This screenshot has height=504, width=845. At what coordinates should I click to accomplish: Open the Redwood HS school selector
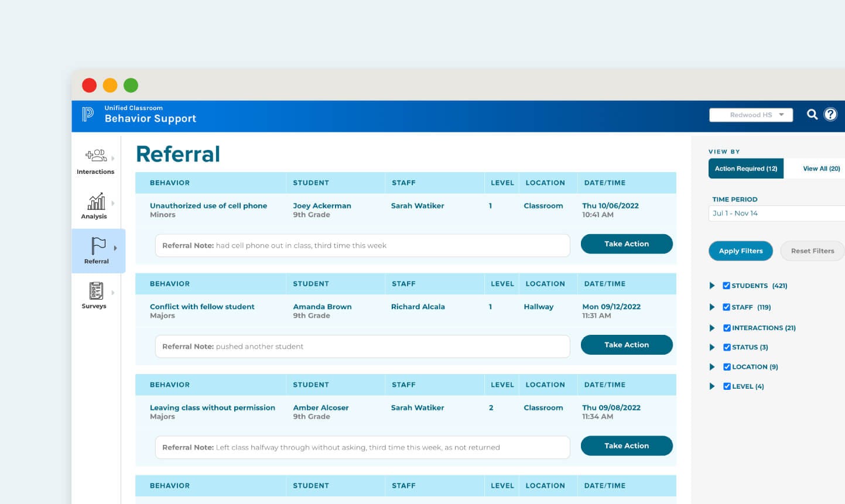click(x=751, y=115)
